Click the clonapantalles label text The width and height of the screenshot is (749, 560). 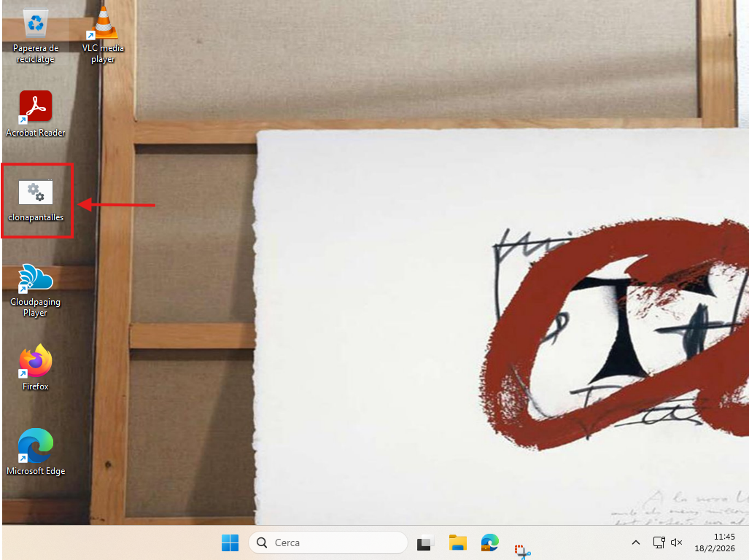pos(35,217)
